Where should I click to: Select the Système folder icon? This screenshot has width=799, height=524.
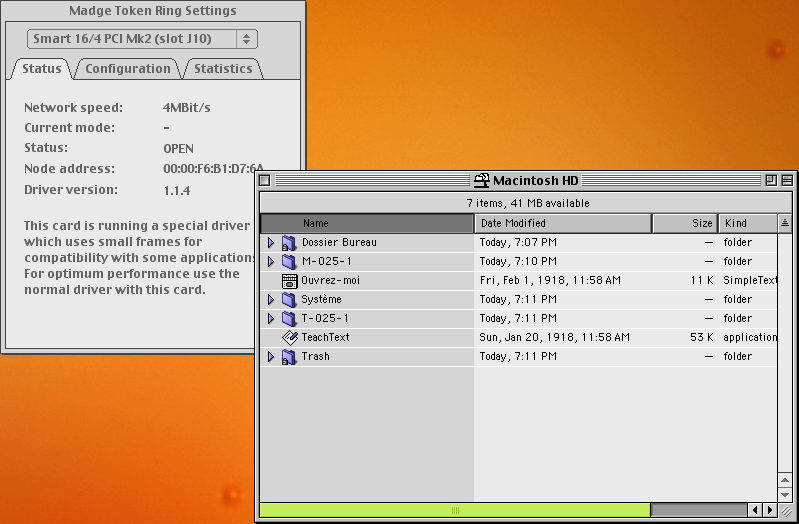(x=289, y=300)
